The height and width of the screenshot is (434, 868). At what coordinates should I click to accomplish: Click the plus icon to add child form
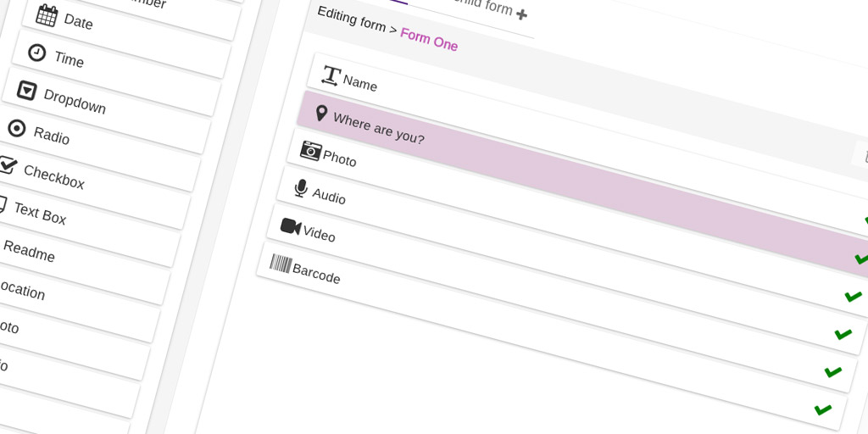pos(521,14)
